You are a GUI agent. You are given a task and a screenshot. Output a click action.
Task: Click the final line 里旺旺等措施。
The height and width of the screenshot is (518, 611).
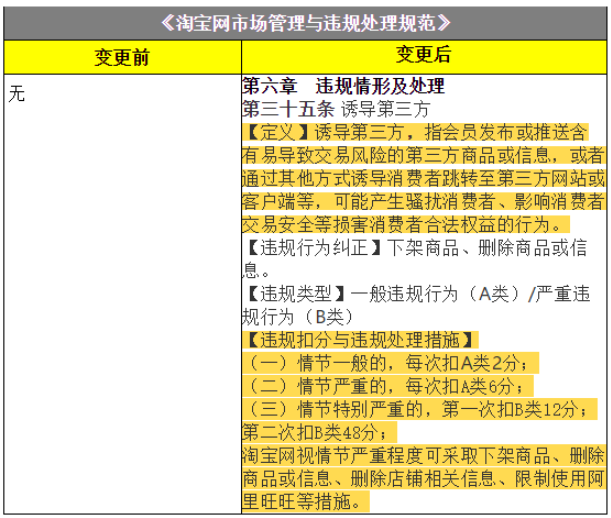point(306,501)
